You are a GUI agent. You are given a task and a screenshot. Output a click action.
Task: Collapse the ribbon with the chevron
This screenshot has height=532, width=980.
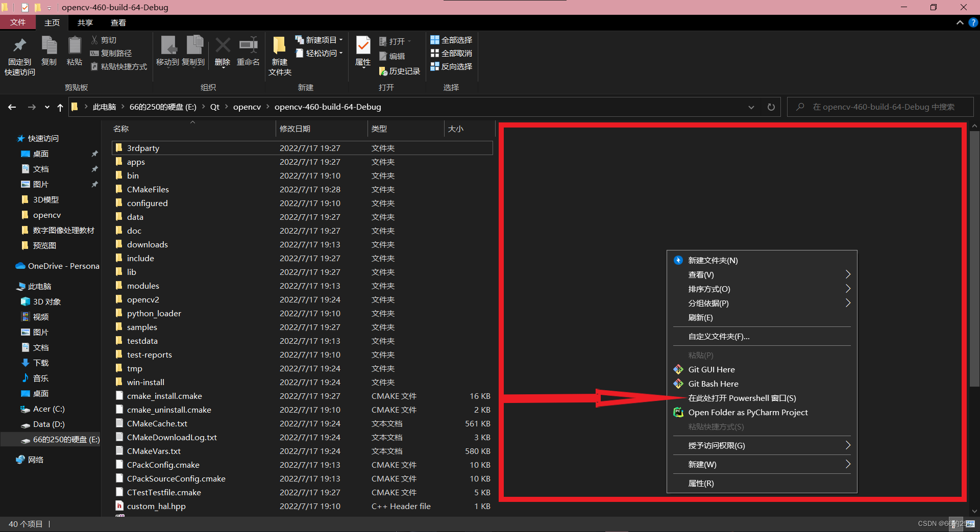click(960, 22)
